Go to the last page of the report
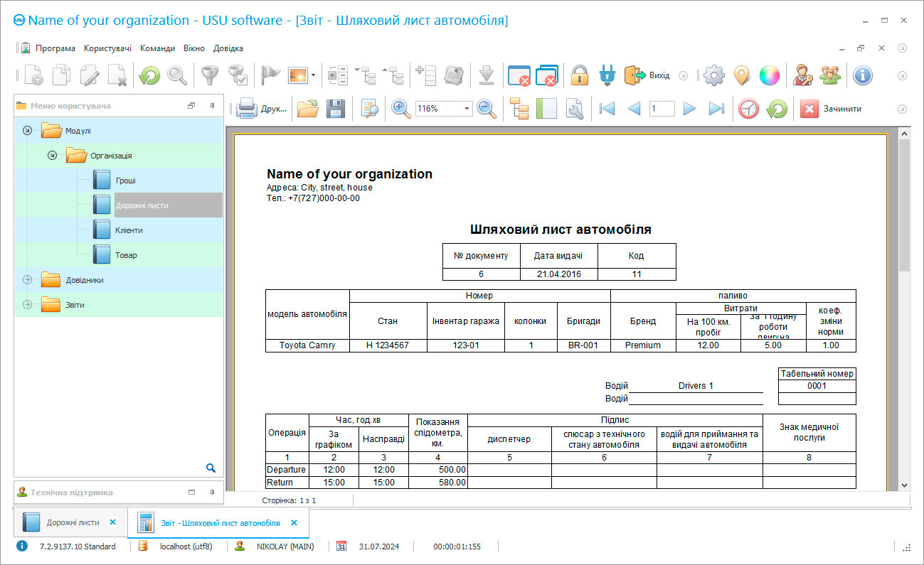This screenshot has height=565, width=924. (x=716, y=109)
